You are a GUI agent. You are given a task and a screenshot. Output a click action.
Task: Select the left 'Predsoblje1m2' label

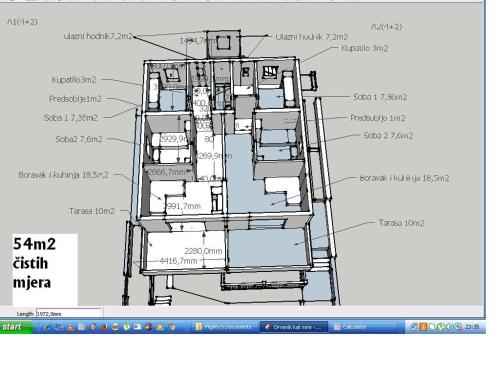point(75,99)
